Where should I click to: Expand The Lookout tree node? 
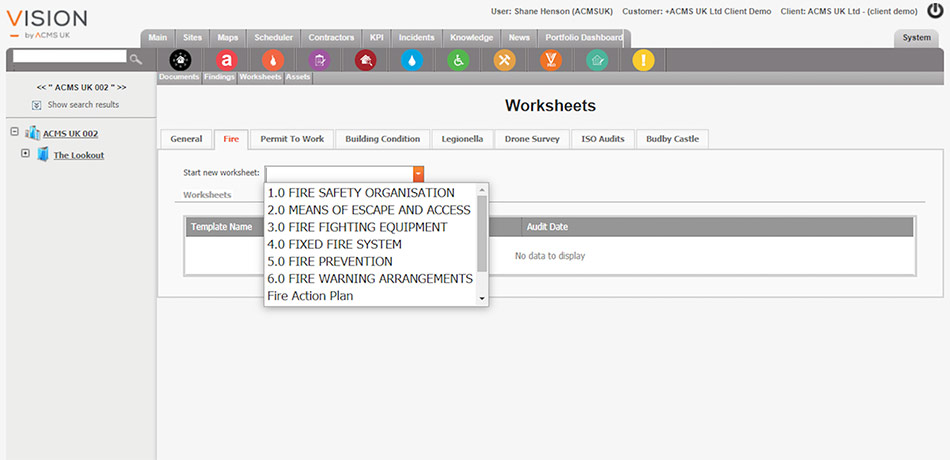(25, 153)
